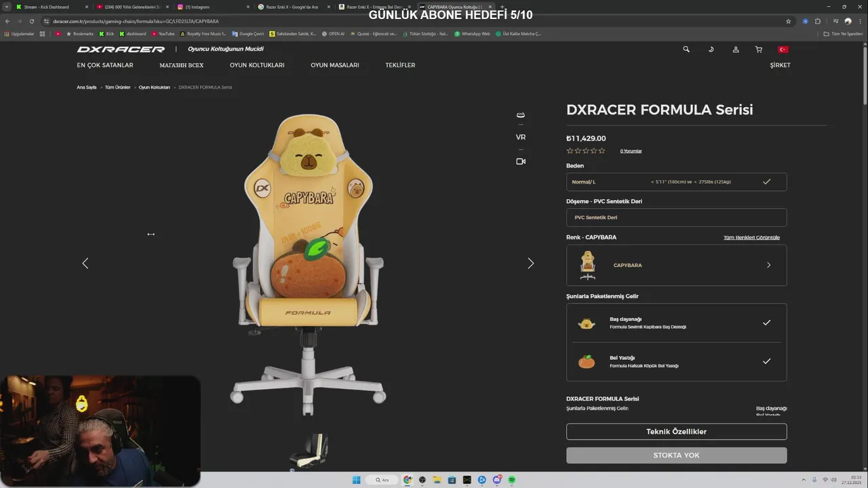Click the taskbar Ara search box
The width and height of the screenshot is (868, 488).
382,480
